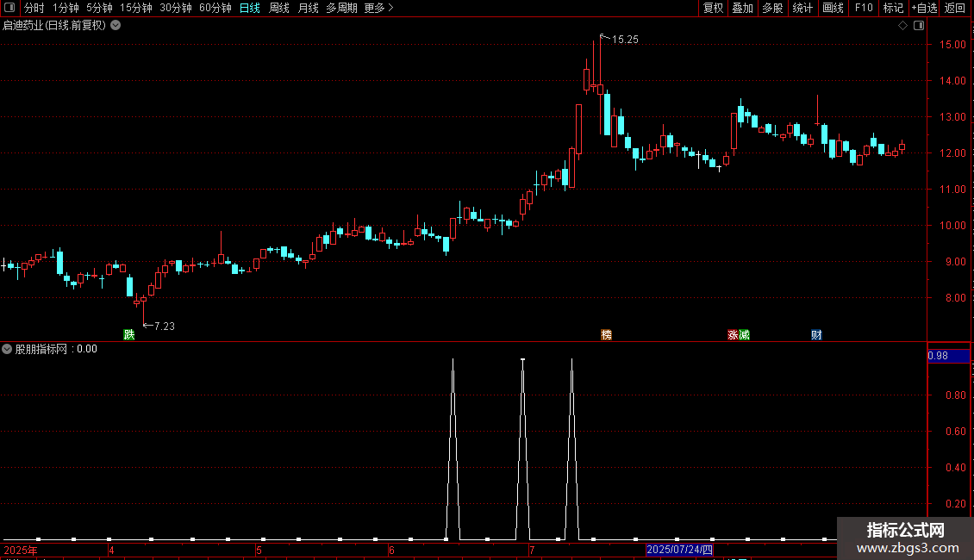
Task: Select the 月线 monthly period tab
Action: [x=308, y=8]
